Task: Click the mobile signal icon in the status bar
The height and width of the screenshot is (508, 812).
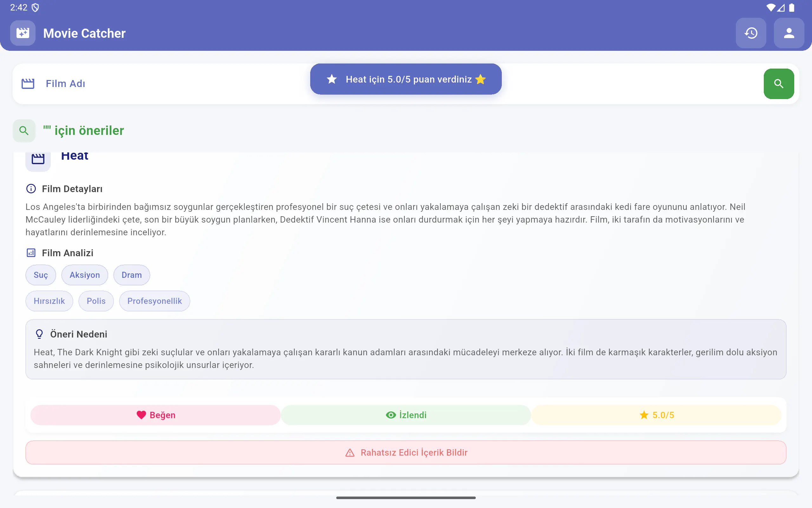Action: (781, 7)
